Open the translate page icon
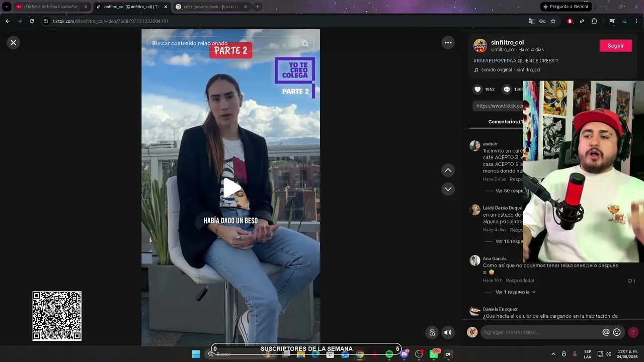 click(x=531, y=21)
